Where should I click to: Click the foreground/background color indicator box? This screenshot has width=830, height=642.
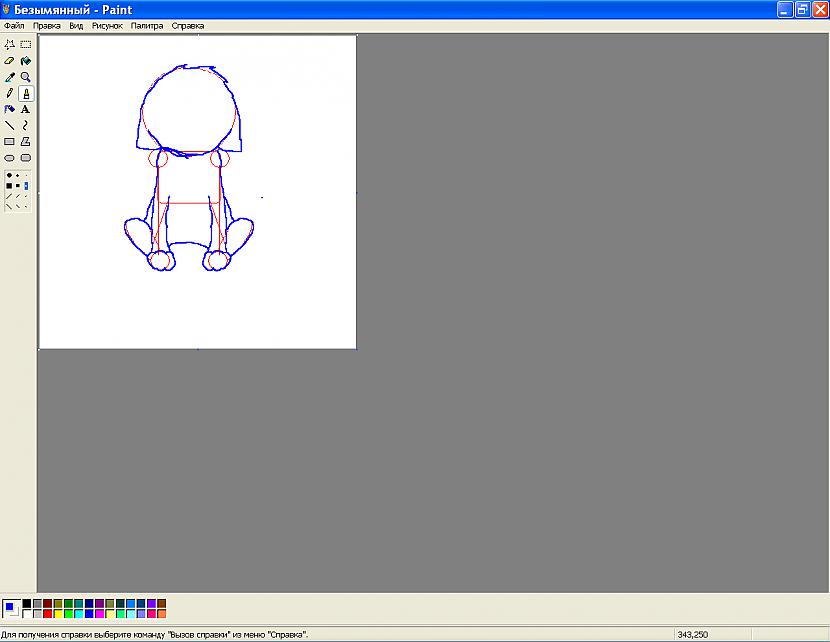11,609
